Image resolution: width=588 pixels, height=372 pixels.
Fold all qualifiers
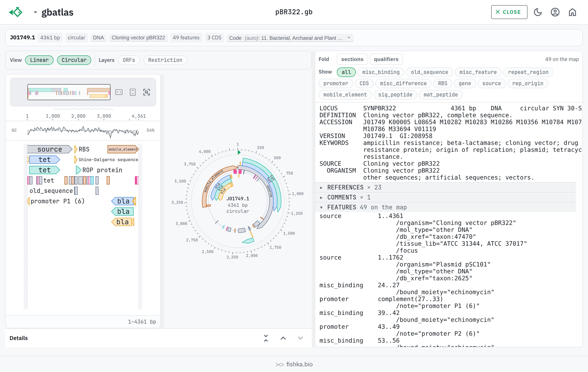point(386,59)
